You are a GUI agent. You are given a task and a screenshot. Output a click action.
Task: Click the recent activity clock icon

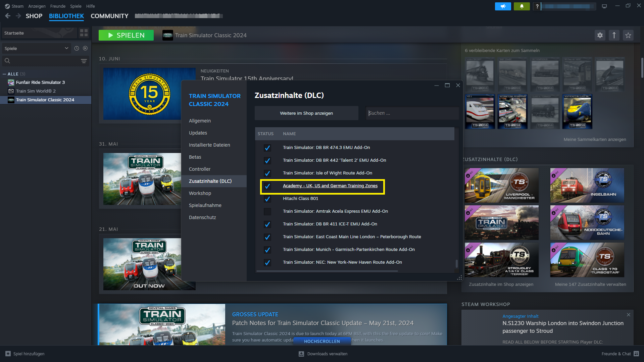click(77, 48)
